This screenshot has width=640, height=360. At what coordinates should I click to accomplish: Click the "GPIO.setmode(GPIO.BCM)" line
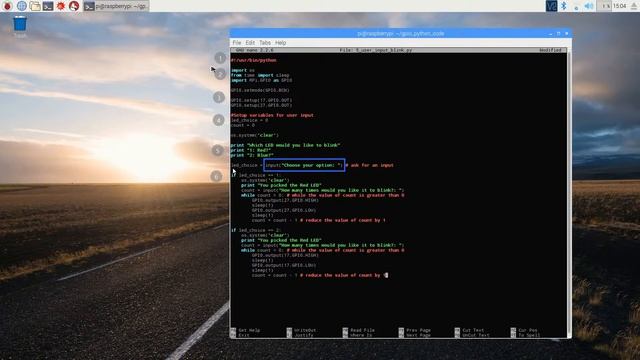click(x=260, y=90)
